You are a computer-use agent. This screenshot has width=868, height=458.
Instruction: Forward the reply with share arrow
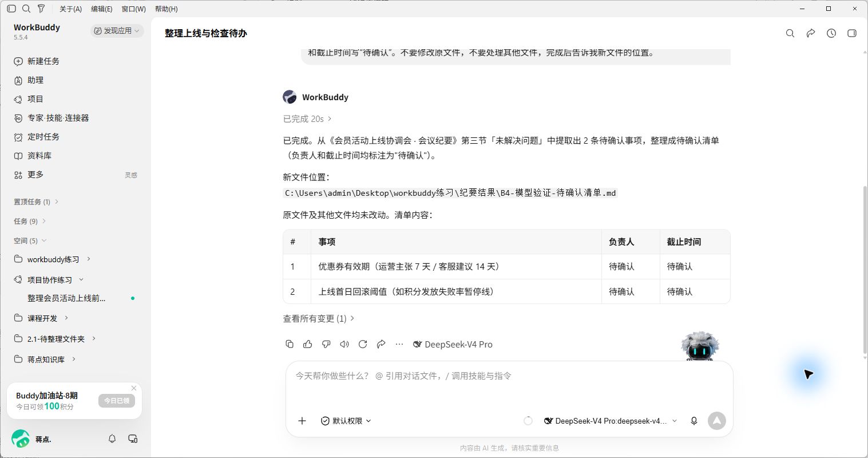(381, 344)
